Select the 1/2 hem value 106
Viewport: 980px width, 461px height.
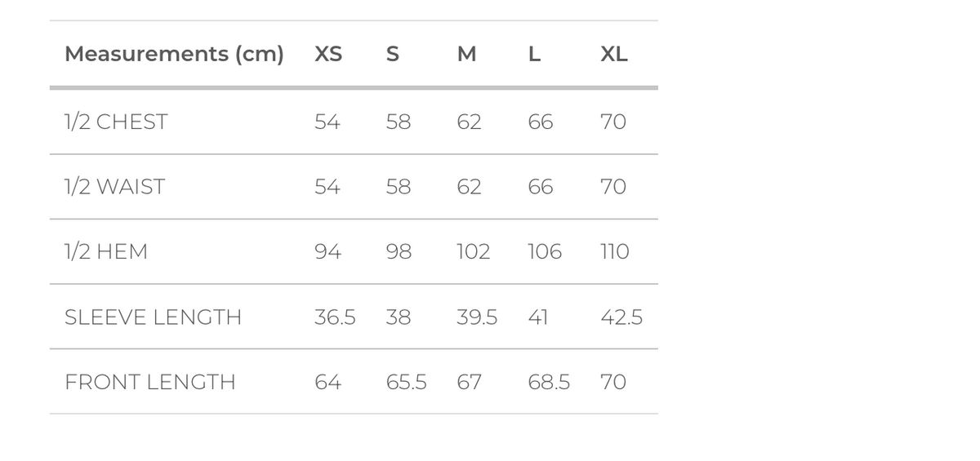tap(545, 252)
